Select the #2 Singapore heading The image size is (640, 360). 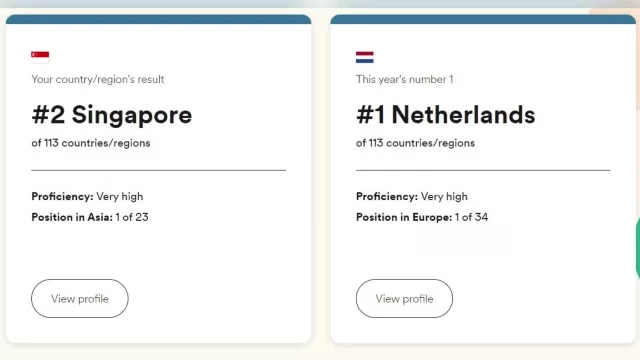click(112, 115)
